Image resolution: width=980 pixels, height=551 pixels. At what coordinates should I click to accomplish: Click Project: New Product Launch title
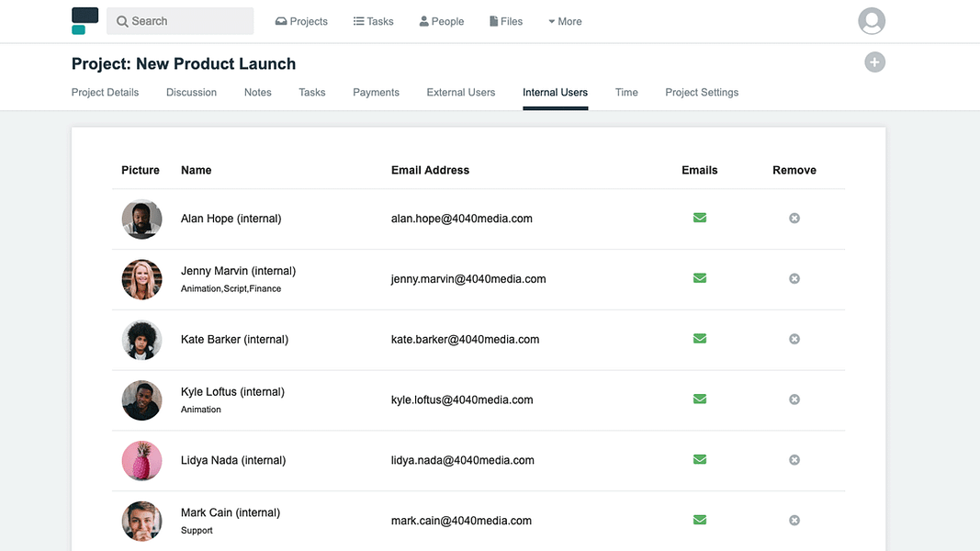point(183,63)
